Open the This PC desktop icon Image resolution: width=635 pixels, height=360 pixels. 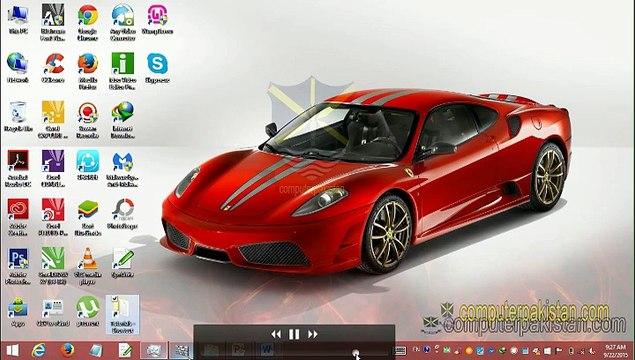tap(18, 20)
